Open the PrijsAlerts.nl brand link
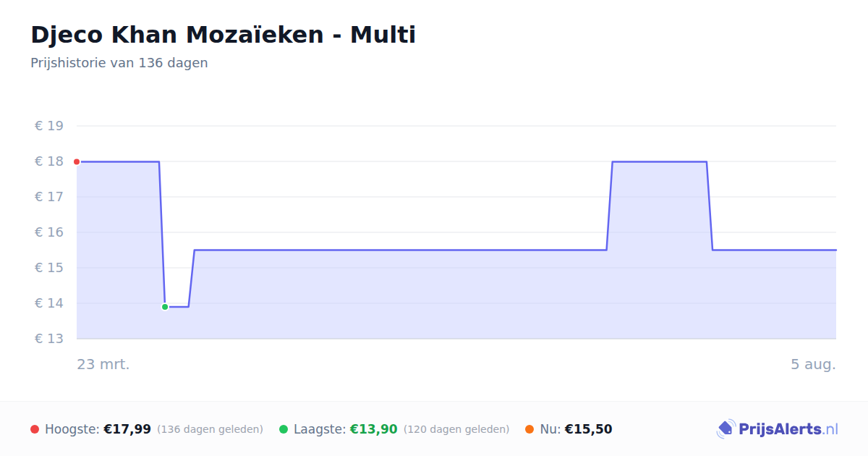Image resolution: width=868 pixels, height=456 pixels. pyautogui.click(x=778, y=429)
